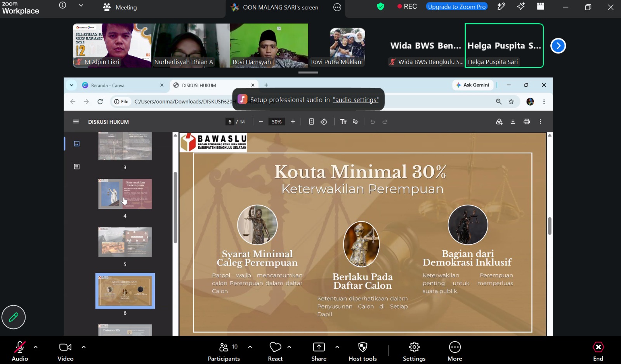Open the meeting info icon
The image size is (621, 364).
(62, 5)
